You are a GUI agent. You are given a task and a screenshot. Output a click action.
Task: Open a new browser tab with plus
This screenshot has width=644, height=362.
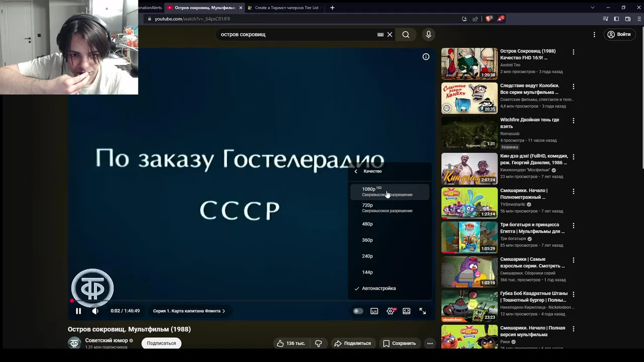(332, 8)
